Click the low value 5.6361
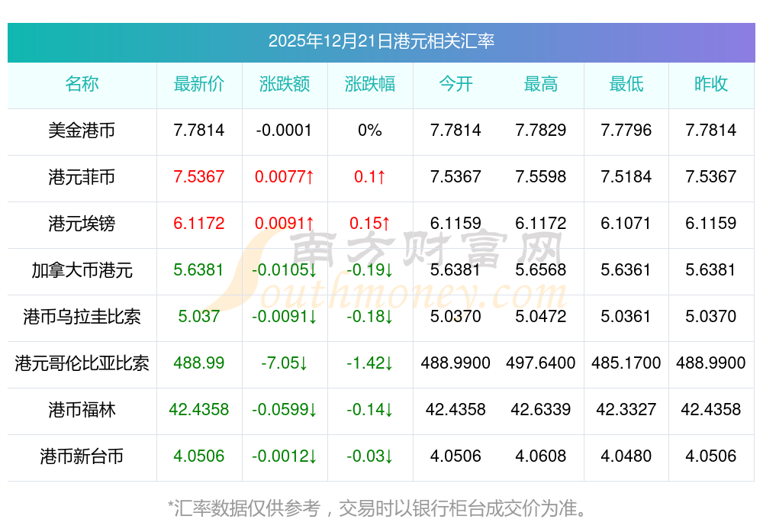Screen dimensions: 763x532 (x=626, y=269)
